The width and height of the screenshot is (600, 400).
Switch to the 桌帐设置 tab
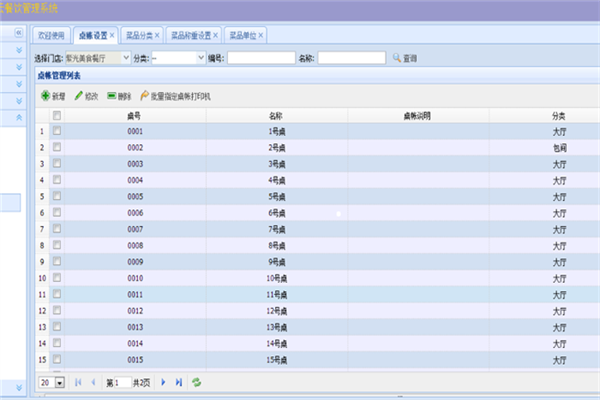[93, 36]
